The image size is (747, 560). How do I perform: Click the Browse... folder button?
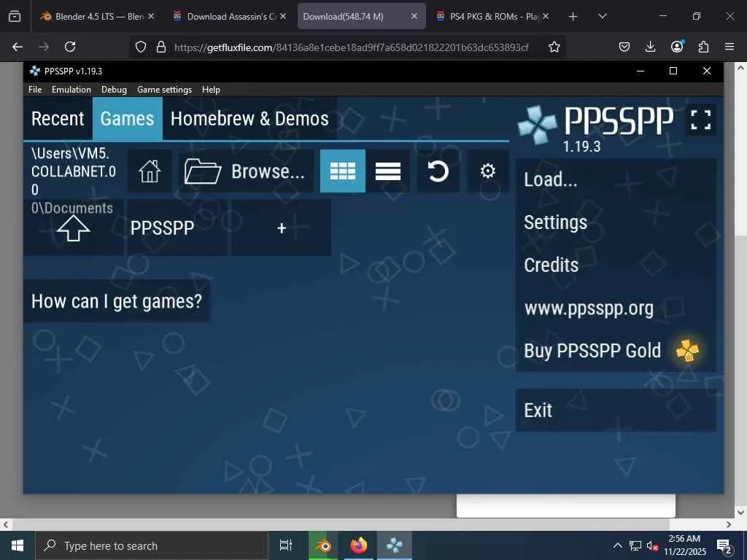[x=246, y=171]
